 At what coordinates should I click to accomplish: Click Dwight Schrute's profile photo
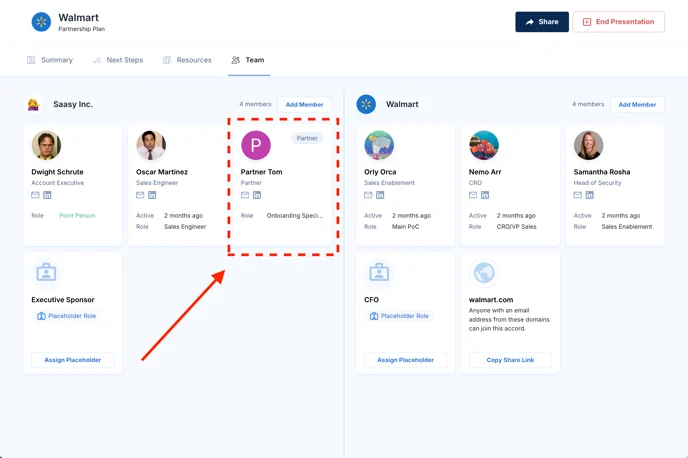[46, 145]
